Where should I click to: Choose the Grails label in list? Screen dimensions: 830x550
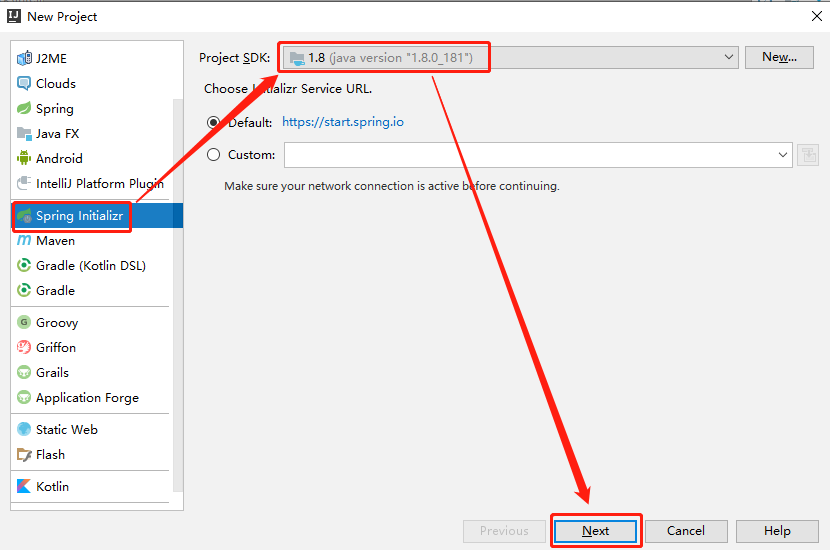click(52, 373)
